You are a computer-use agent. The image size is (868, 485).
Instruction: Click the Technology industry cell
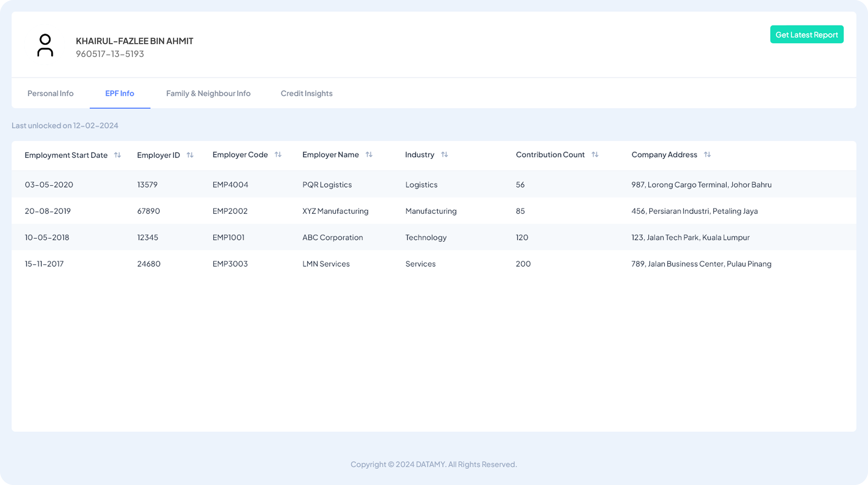[426, 237]
